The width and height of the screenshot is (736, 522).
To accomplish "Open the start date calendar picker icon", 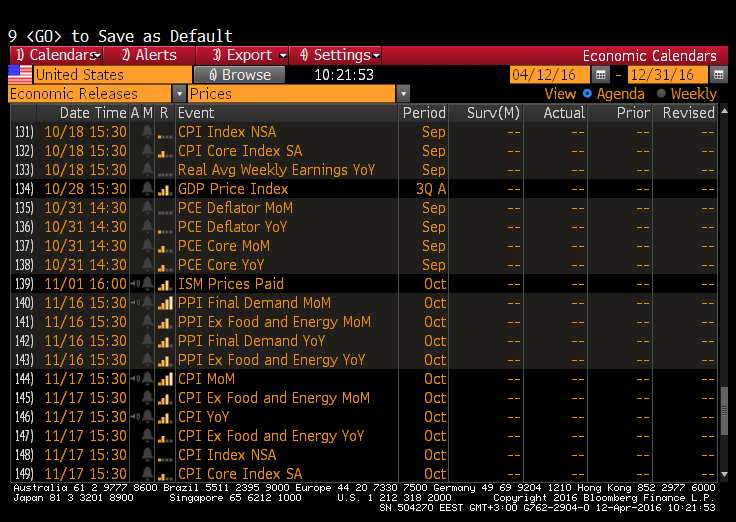I will coord(600,75).
